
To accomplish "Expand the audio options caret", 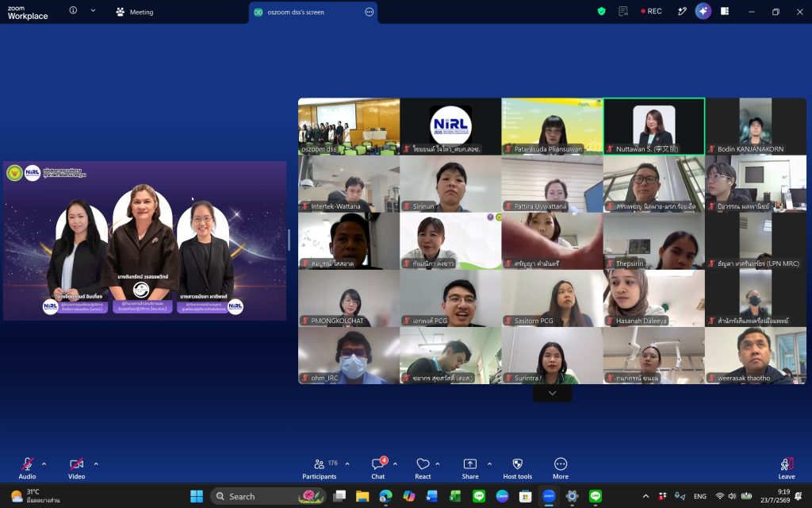I will click(x=44, y=464).
